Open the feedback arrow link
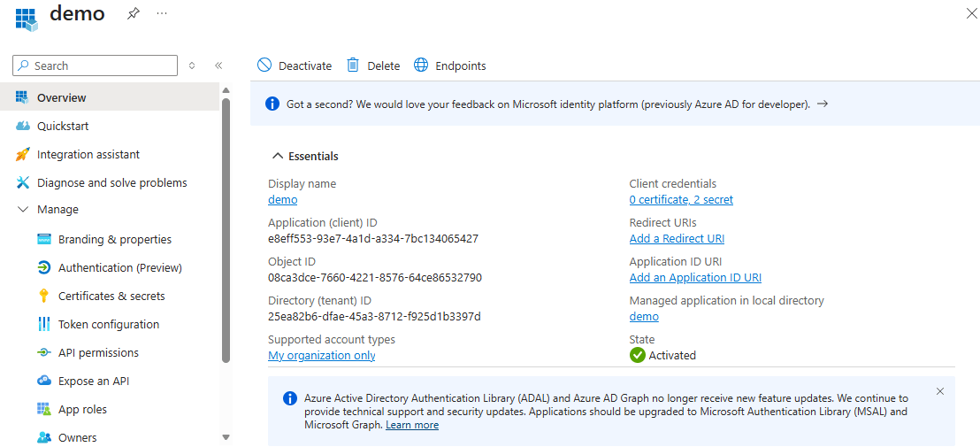The width and height of the screenshot is (980, 447). [x=823, y=104]
